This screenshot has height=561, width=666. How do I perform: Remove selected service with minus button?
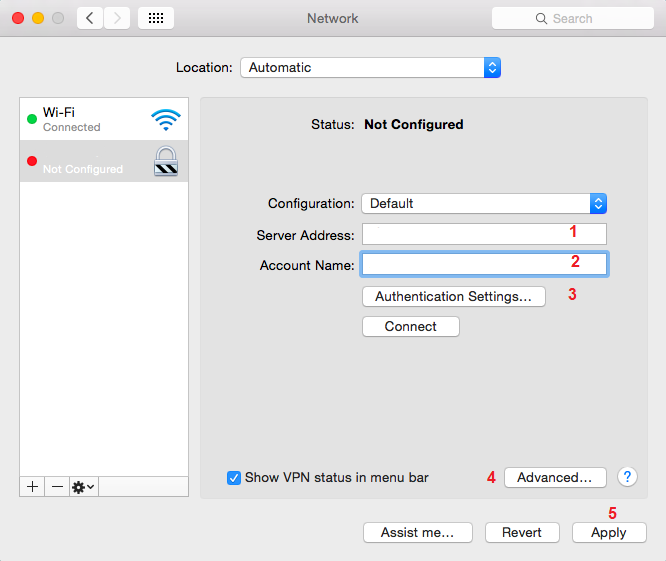[x=57, y=486]
